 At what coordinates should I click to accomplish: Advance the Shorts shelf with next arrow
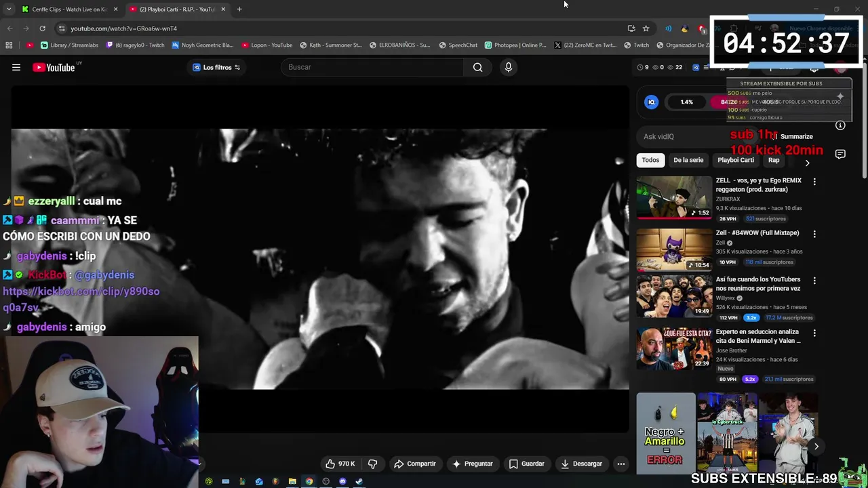click(816, 446)
